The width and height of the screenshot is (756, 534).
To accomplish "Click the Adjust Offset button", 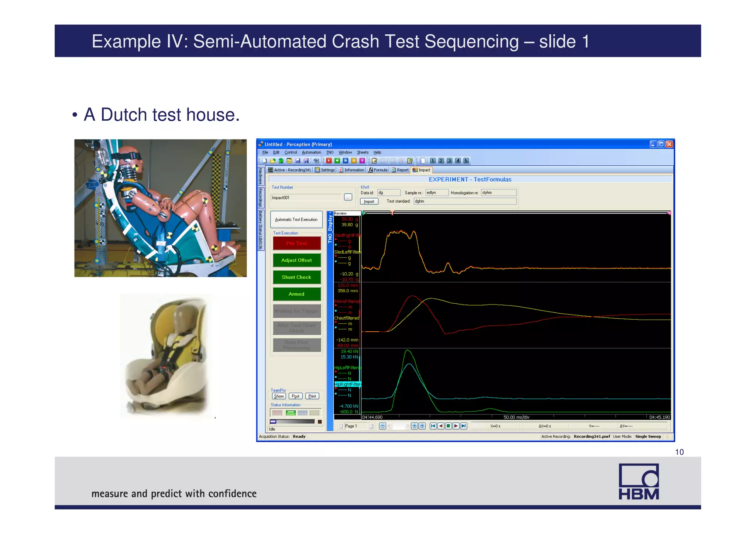I will (x=297, y=260).
